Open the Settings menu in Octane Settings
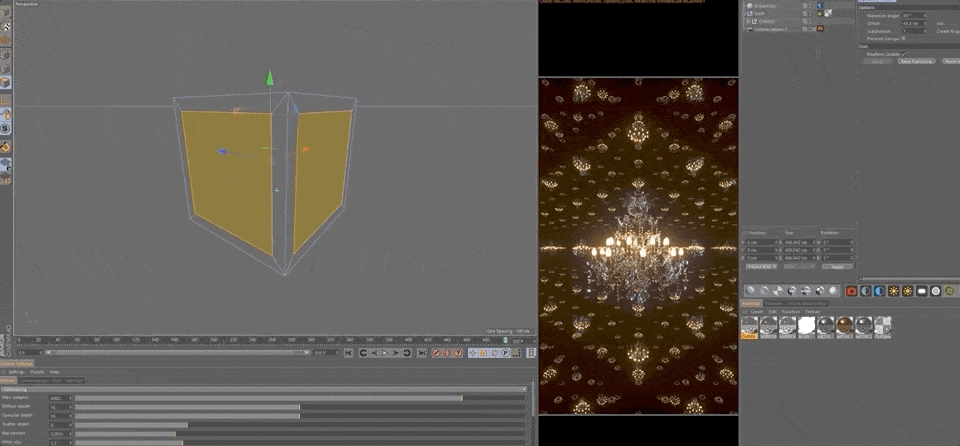 (x=17, y=372)
